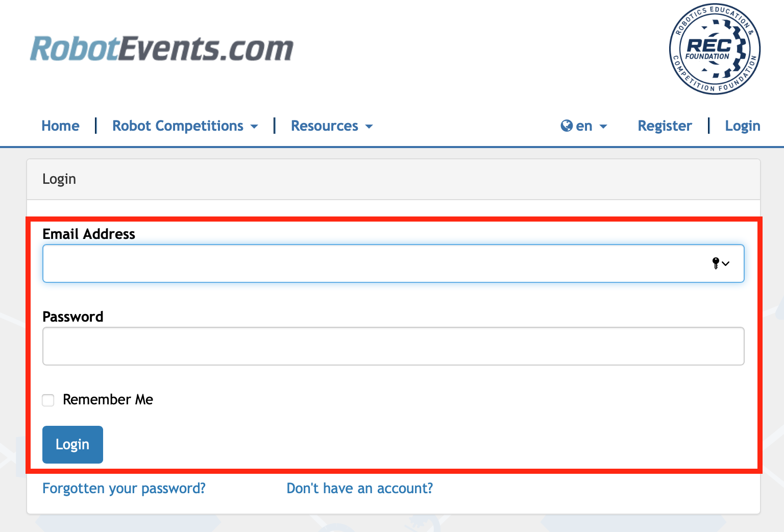784x532 pixels.
Task: Expand saved passwords chevron in the email field
Action: tap(726, 264)
